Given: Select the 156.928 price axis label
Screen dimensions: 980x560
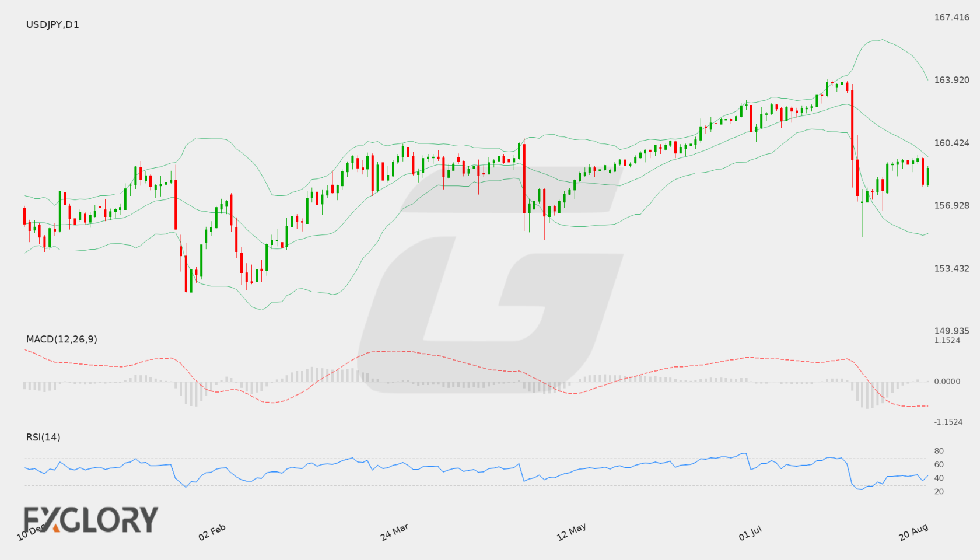Looking at the screenshot, I should [951, 205].
